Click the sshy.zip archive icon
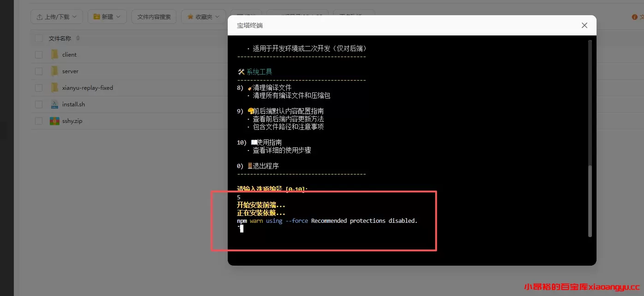Screen dimensions: 644x296 (54, 121)
